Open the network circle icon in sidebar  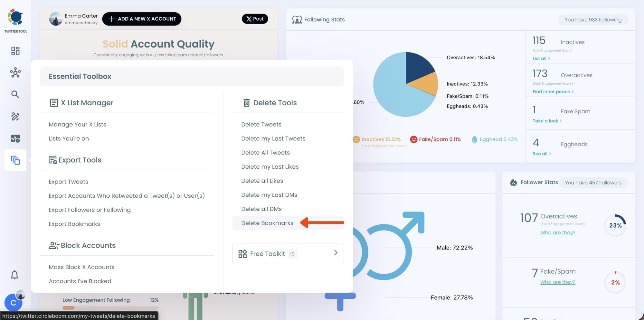coord(15,73)
